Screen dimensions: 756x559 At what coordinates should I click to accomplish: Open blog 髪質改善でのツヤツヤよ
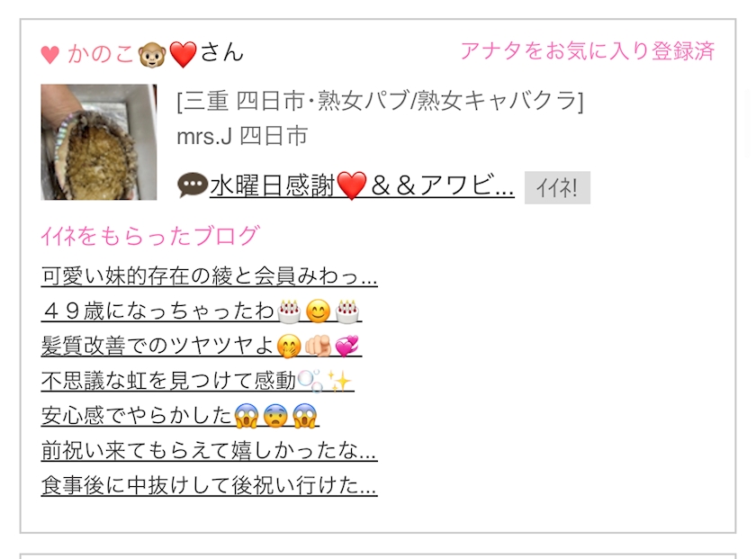point(202,346)
